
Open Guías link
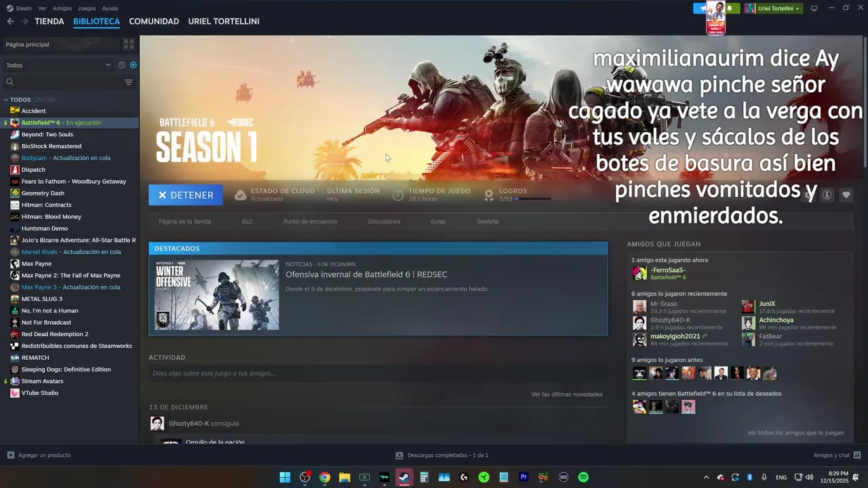438,222
